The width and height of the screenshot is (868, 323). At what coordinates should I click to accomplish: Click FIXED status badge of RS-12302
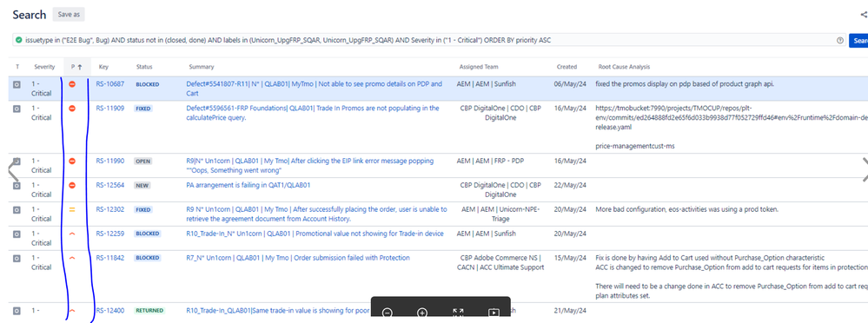pos(142,210)
